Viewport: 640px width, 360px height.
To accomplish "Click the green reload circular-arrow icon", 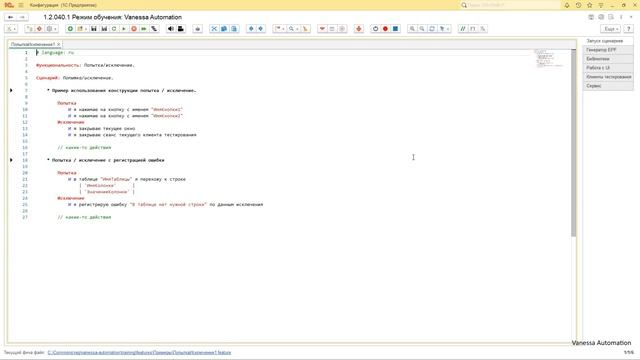I will [114, 29].
